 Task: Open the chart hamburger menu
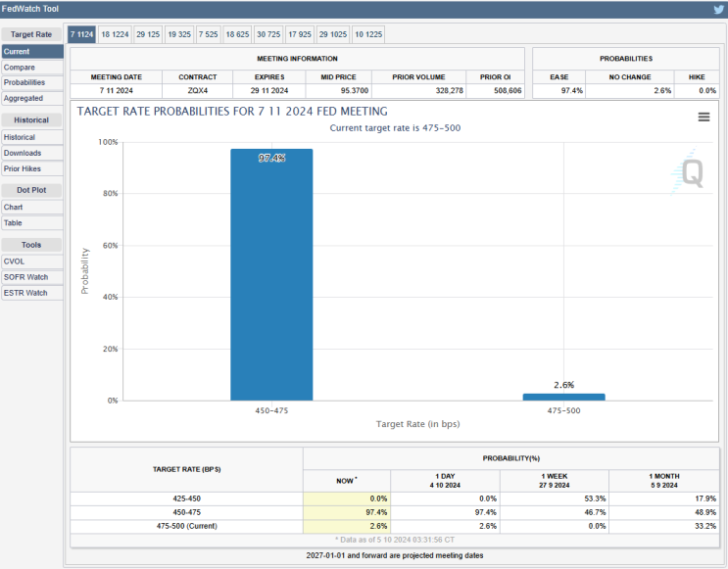point(704,117)
